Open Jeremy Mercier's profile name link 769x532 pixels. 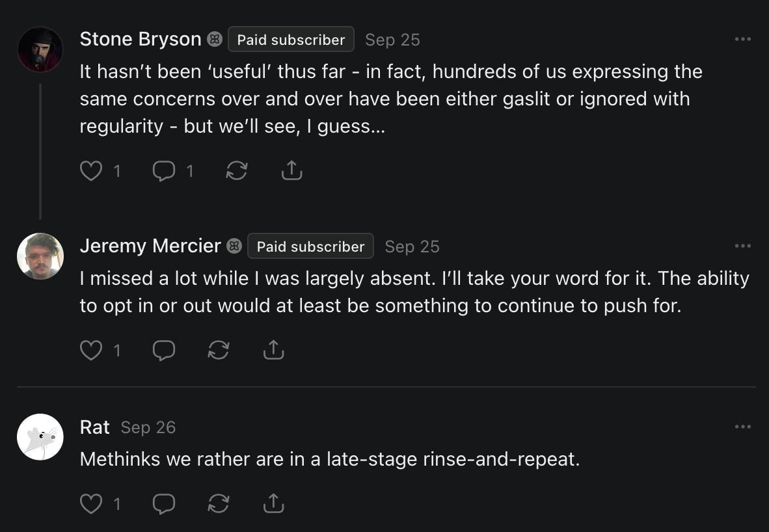click(x=150, y=246)
